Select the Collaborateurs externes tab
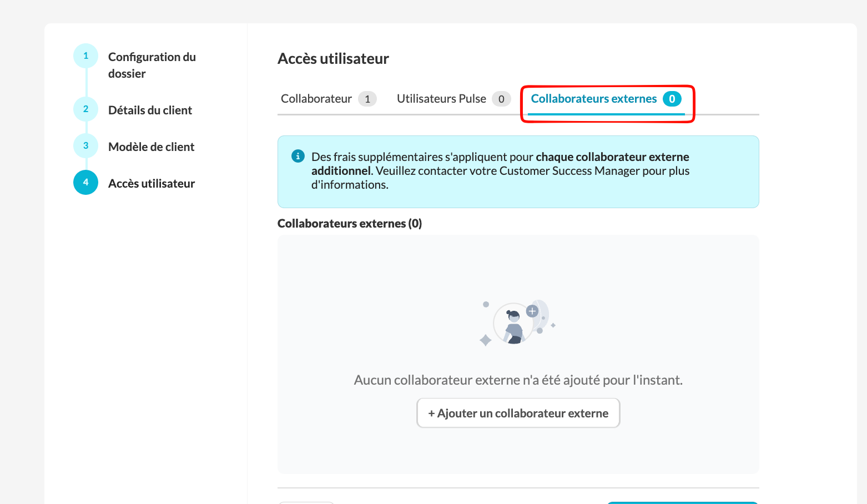Viewport: 867px width, 504px height. coord(593,99)
